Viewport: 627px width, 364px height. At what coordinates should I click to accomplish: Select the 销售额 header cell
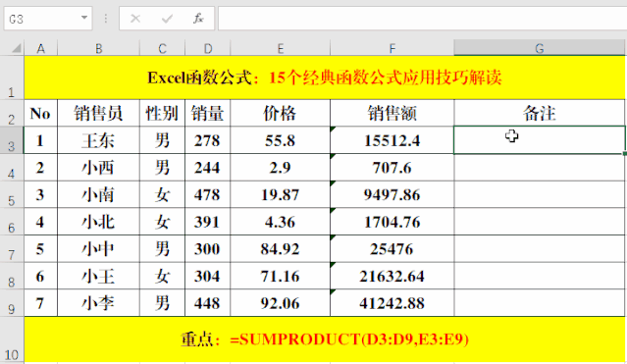392,113
